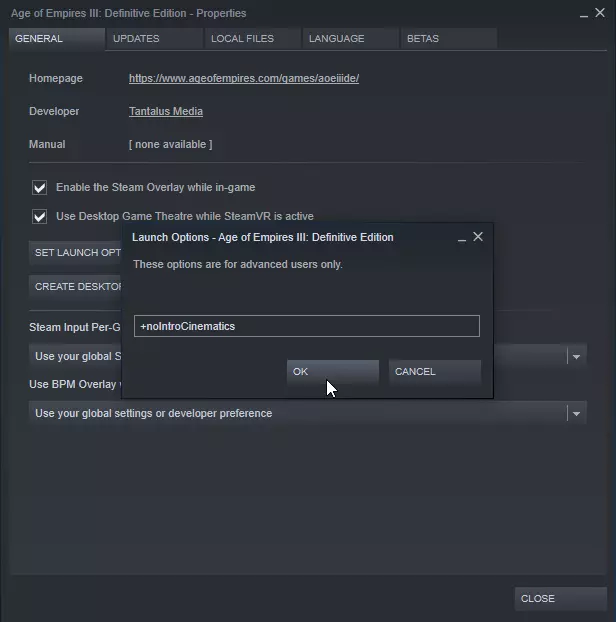Open the LOCAL FILES tab

point(252,38)
